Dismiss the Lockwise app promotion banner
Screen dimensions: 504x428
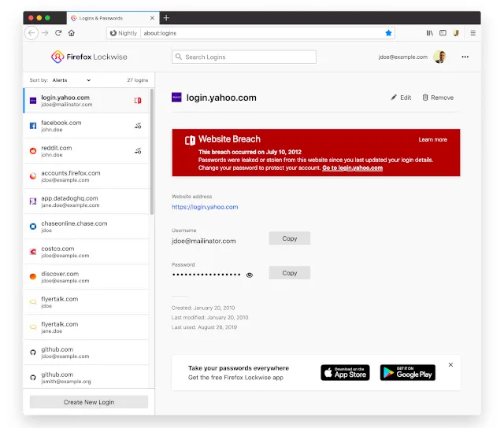pos(450,365)
